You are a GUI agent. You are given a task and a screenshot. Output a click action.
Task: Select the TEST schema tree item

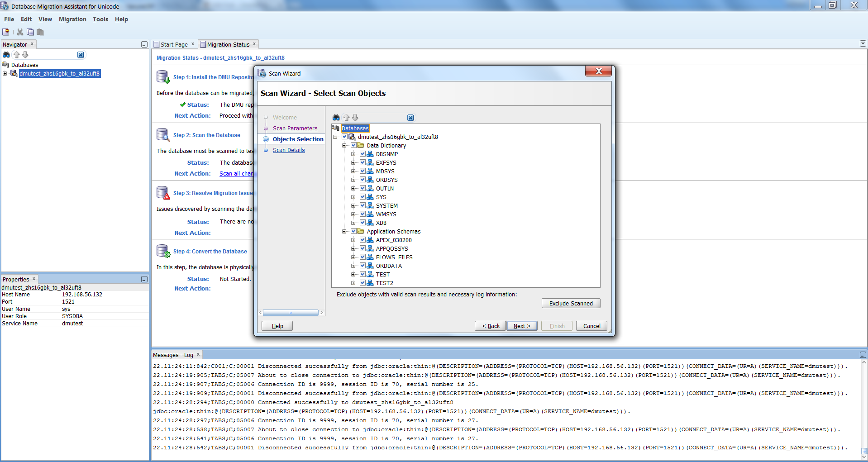point(383,274)
